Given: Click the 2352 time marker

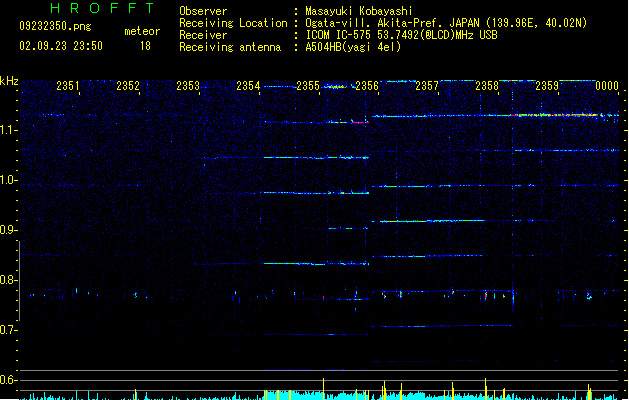Looking at the screenshot, I should tap(128, 86).
